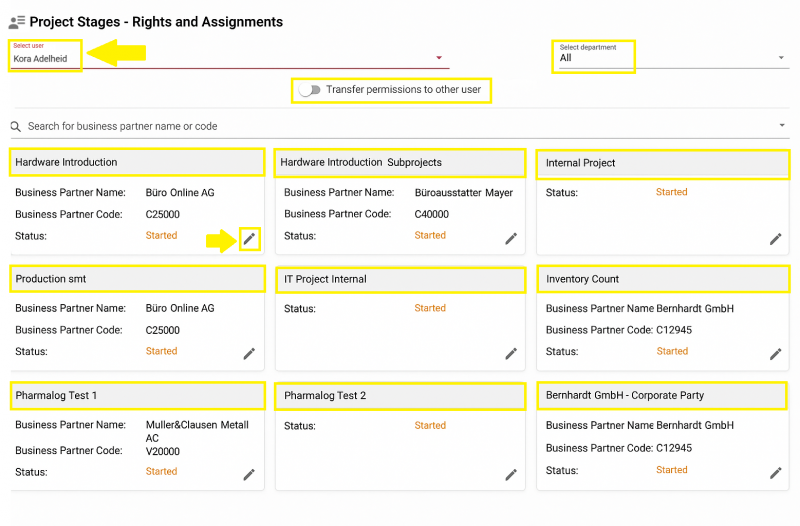
Task: Edit Pharmalog Test 2 project
Action: tap(511, 474)
